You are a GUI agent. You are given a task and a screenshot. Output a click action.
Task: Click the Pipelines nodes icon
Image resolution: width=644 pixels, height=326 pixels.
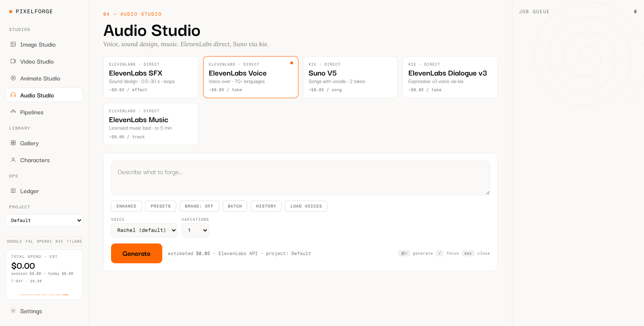(x=13, y=111)
